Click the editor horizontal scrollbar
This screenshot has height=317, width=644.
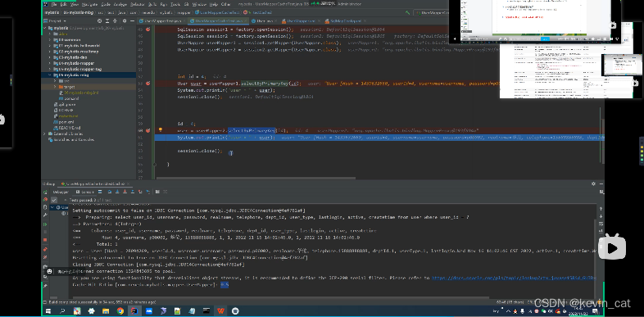(256, 179)
